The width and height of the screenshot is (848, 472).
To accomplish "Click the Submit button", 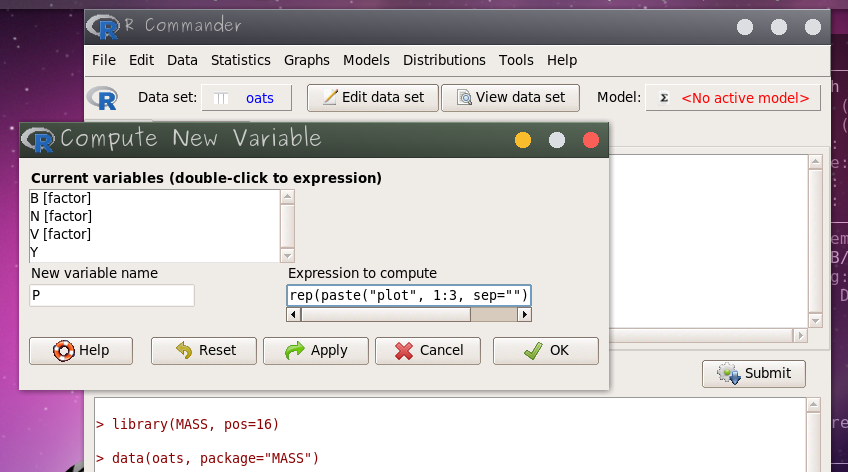I will point(754,373).
